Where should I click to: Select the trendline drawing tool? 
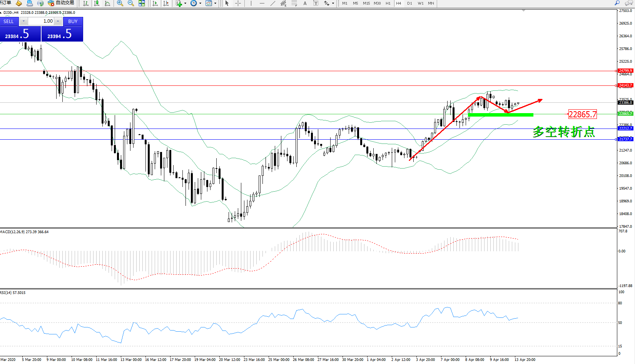[273, 3]
